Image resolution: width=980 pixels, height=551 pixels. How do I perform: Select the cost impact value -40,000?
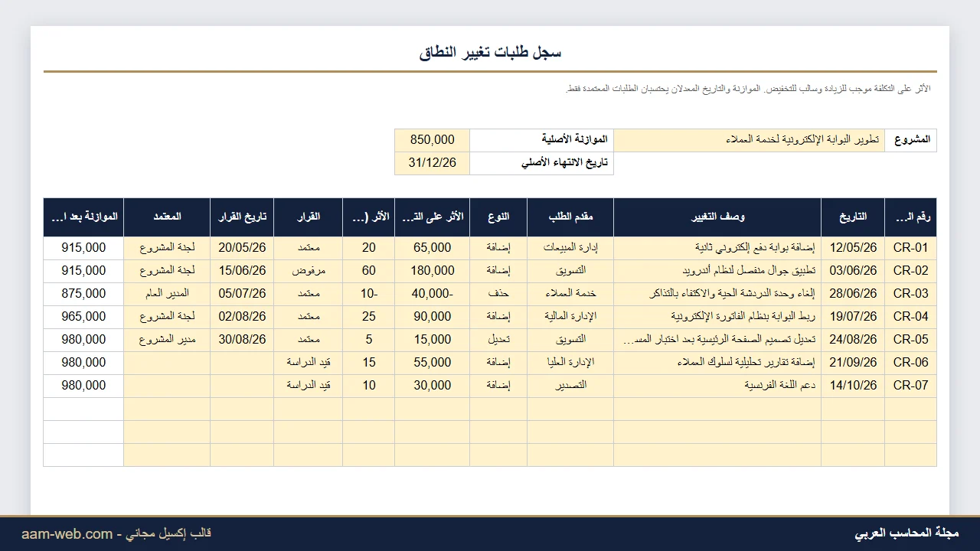tap(432, 294)
